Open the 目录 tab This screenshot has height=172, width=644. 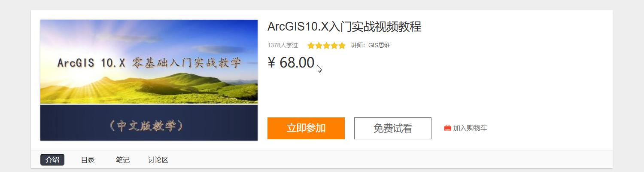point(88,160)
